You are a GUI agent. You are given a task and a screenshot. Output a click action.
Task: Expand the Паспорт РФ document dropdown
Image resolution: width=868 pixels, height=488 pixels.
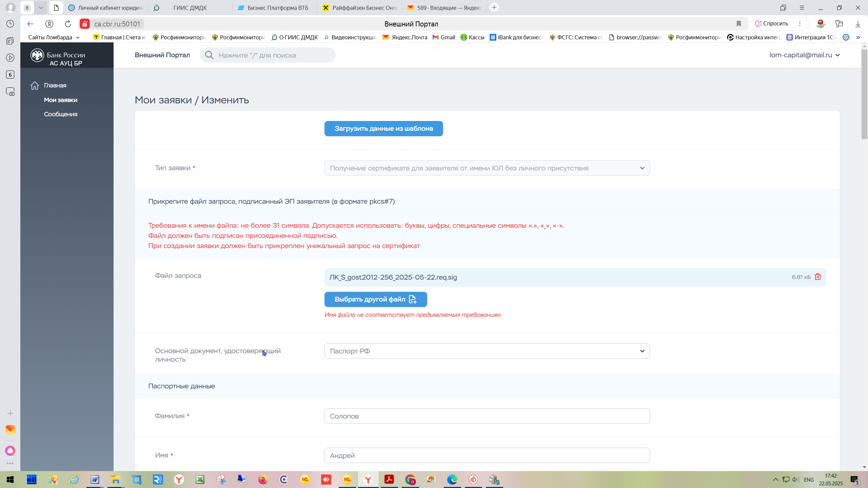click(x=487, y=351)
